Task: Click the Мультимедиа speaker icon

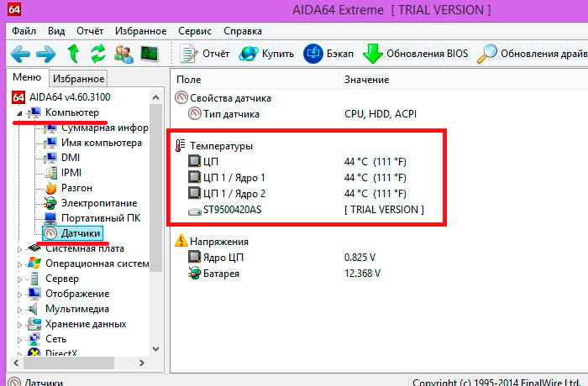Action: (x=34, y=309)
